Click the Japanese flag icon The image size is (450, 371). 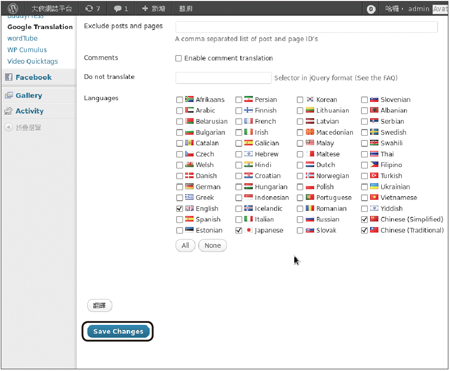coord(248,230)
